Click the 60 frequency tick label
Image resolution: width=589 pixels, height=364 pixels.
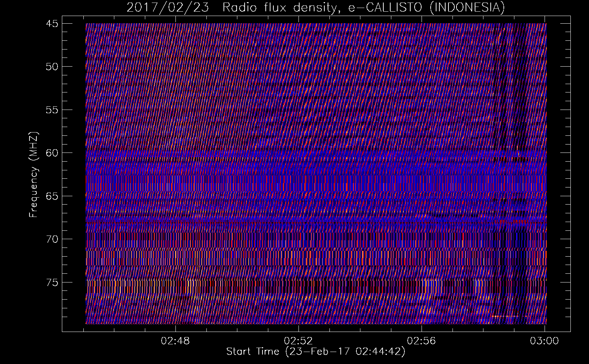pos(52,153)
